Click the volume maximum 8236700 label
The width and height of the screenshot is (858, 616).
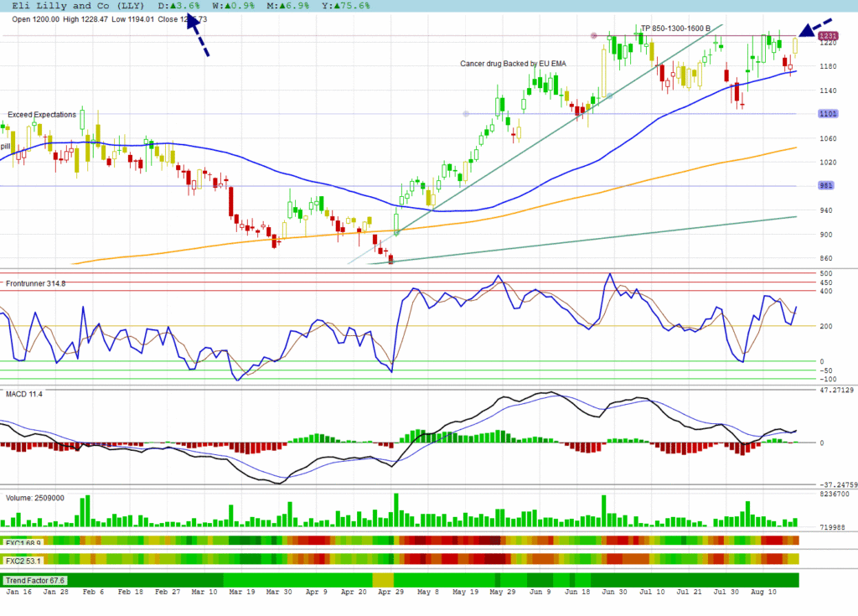tap(835, 494)
